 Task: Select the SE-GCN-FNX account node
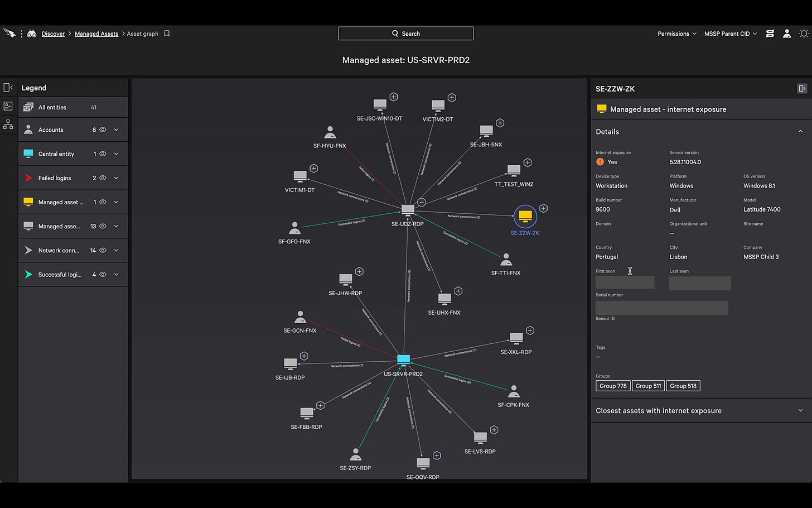[x=300, y=318]
